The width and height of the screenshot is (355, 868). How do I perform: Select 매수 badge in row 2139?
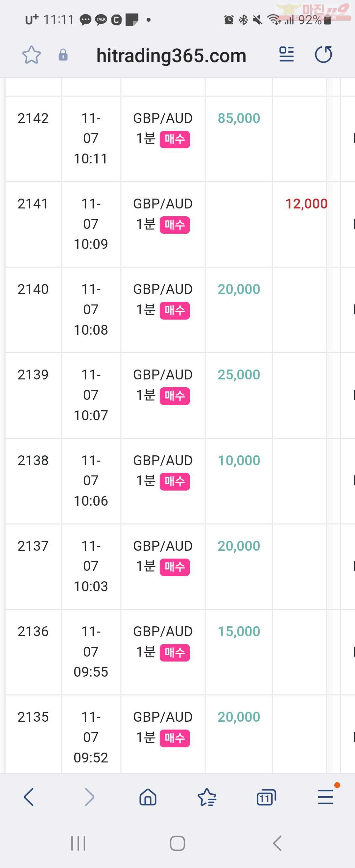coord(175,396)
